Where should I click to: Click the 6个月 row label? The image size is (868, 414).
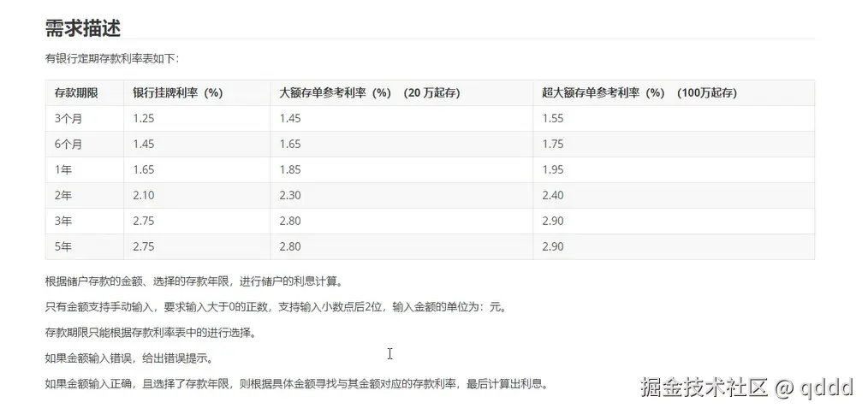click(68, 144)
